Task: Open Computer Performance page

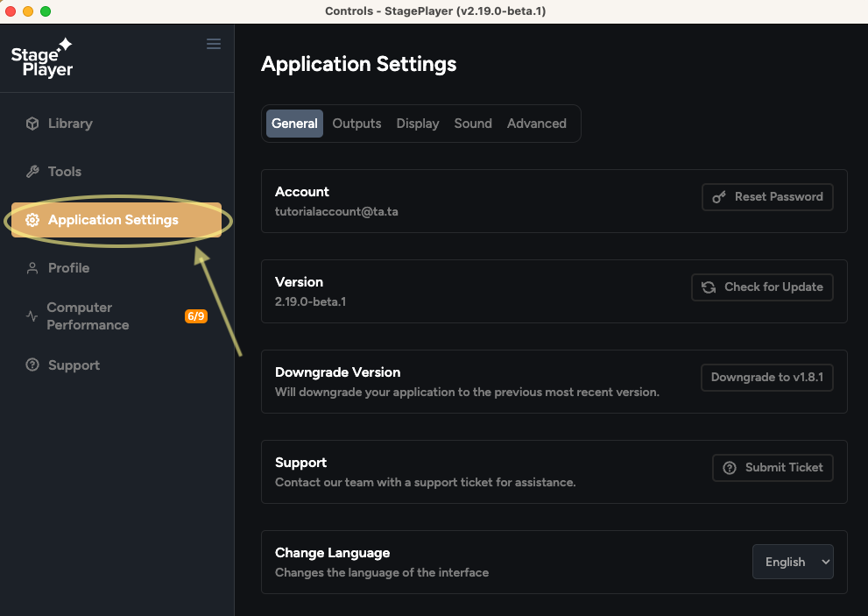Action: point(116,316)
